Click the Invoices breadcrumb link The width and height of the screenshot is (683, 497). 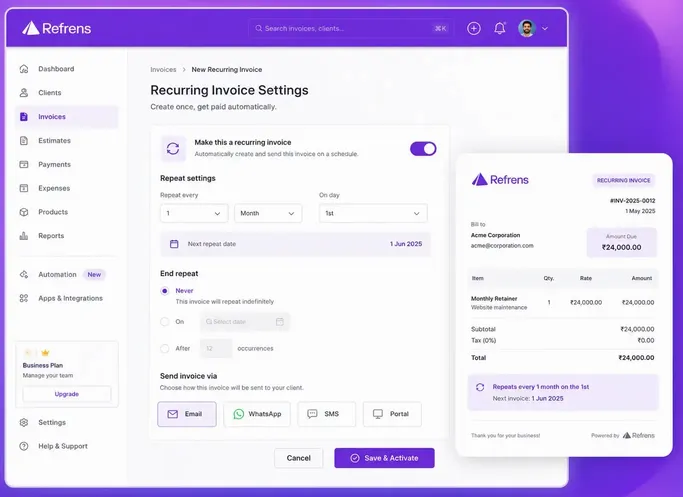pyautogui.click(x=163, y=70)
